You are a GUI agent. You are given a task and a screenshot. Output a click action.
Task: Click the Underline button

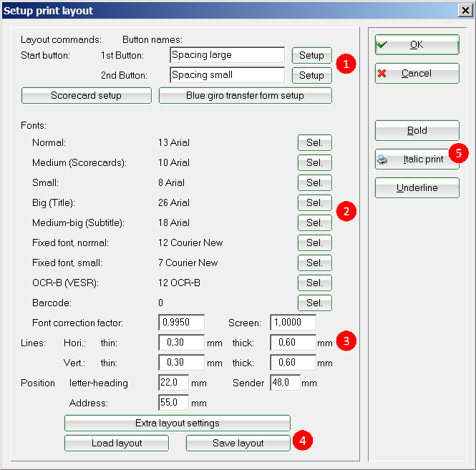click(x=417, y=188)
